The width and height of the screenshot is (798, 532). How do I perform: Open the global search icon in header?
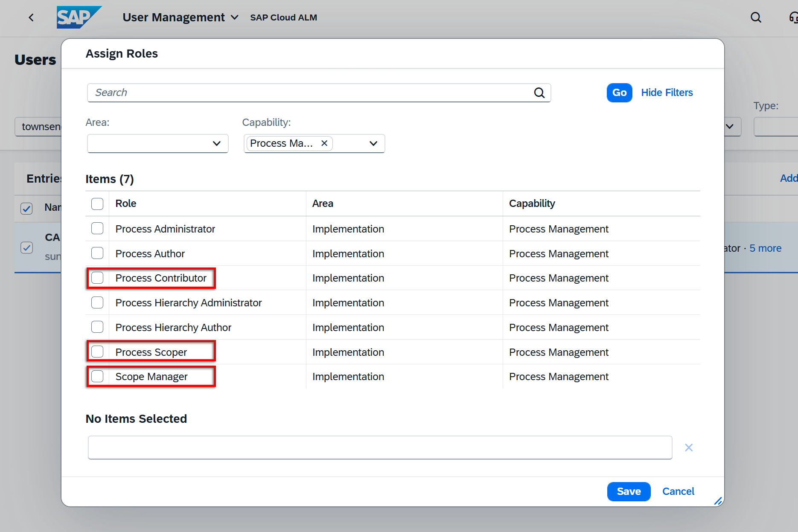pos(756,17)
